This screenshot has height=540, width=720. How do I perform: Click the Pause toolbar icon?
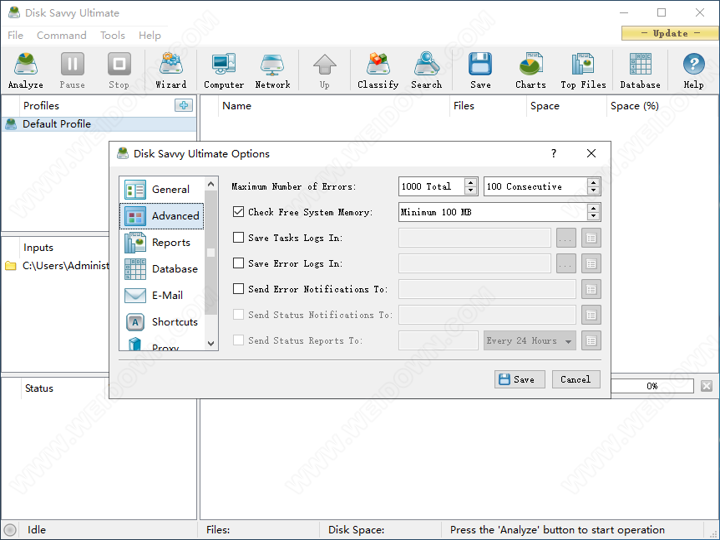click(x=72, y=70)
